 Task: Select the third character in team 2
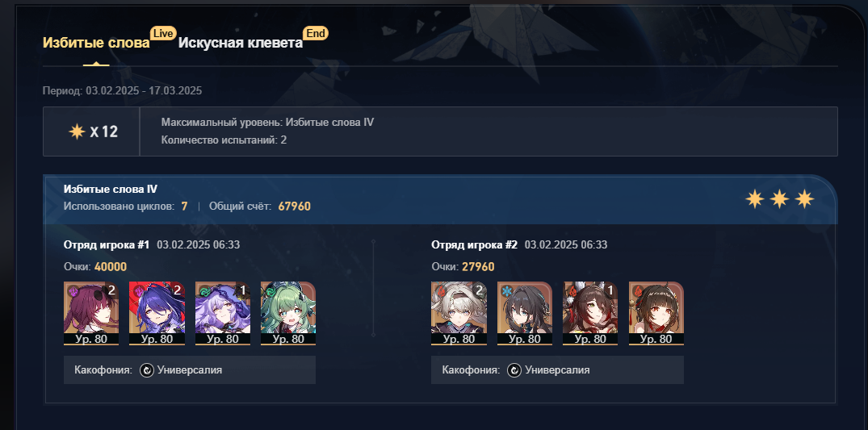[x=591, y=313]
